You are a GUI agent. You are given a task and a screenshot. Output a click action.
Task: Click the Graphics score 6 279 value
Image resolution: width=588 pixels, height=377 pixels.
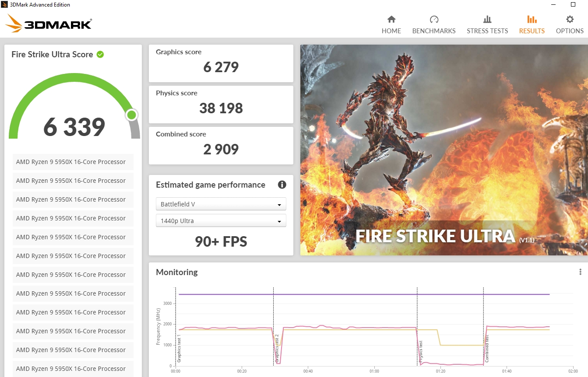(x=221, y=67)
